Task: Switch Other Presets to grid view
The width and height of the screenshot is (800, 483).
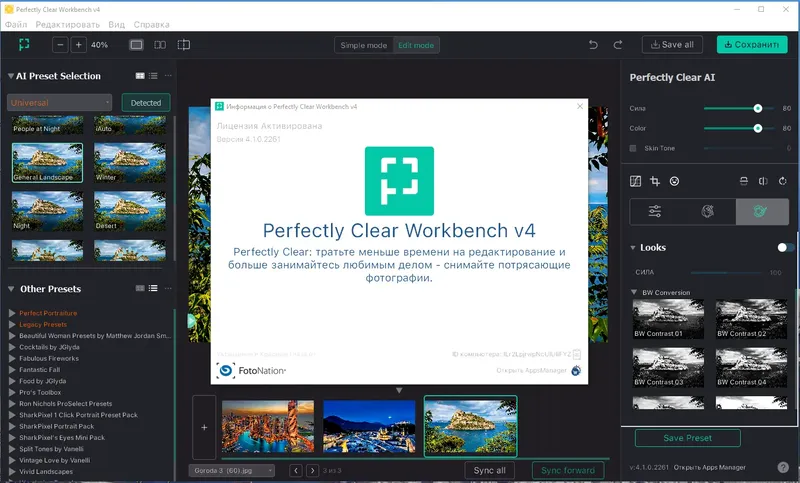Action: [x=140, y=288]
